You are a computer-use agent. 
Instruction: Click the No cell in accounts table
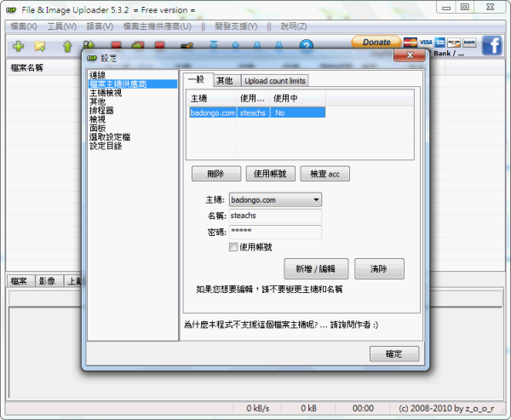[x=297, y=112]
